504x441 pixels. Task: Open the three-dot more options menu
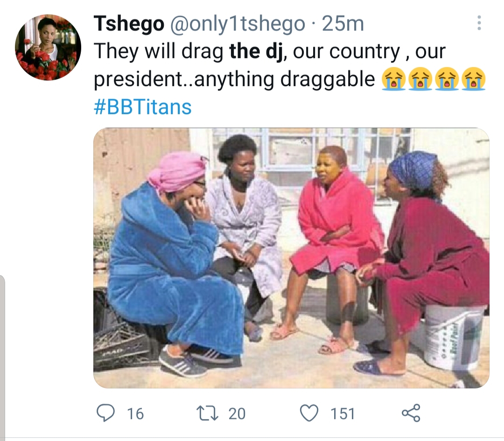[480, 24]
